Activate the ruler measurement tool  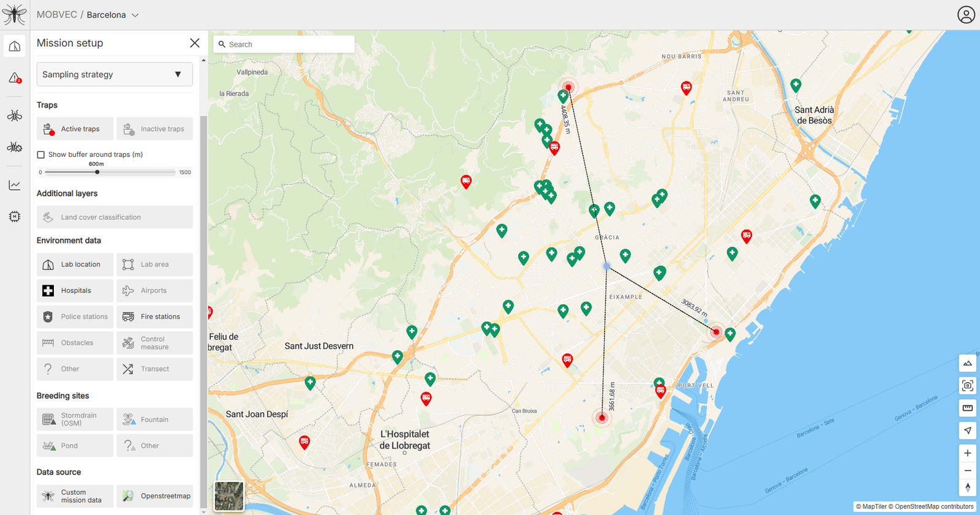[968, 408]
